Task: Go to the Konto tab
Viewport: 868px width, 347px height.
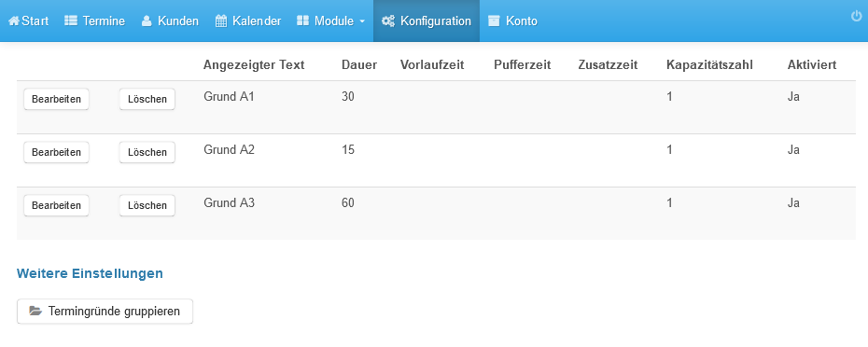Action: pyautogui.click(x=512, y=21)
